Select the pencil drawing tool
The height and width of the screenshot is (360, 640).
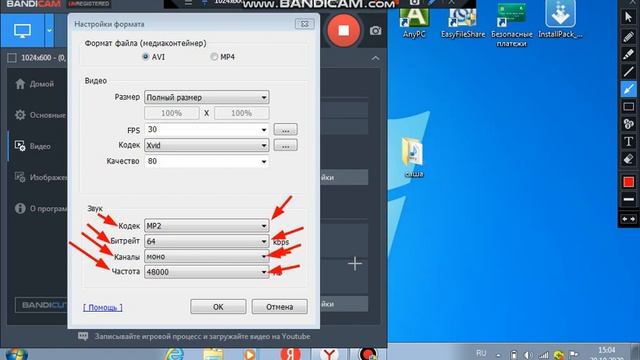pyautogui.click(x=628, y=37)
